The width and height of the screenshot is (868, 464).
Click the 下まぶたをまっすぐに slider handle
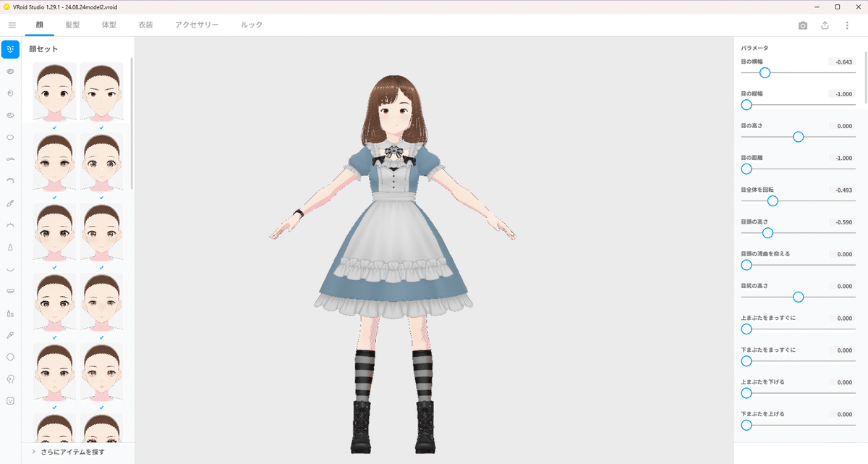click(x=746, y=360)
